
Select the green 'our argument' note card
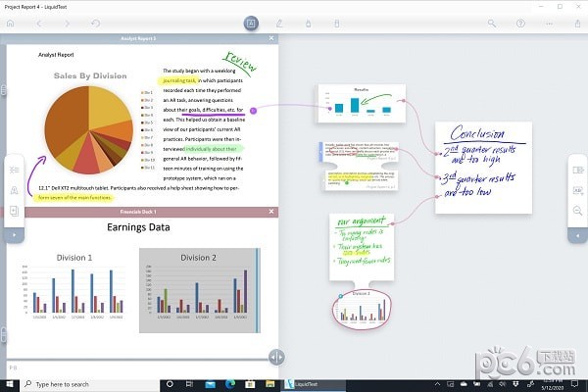[362, 247]
